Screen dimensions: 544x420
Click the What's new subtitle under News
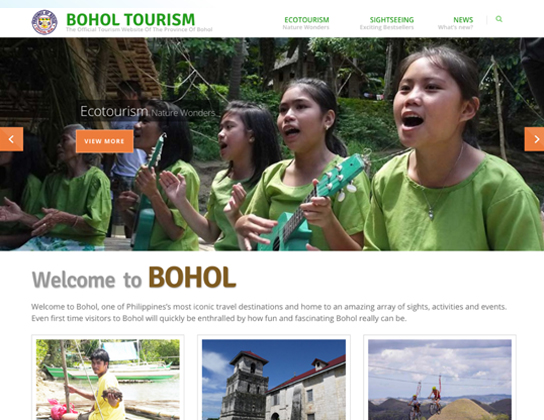click(456, 27)
